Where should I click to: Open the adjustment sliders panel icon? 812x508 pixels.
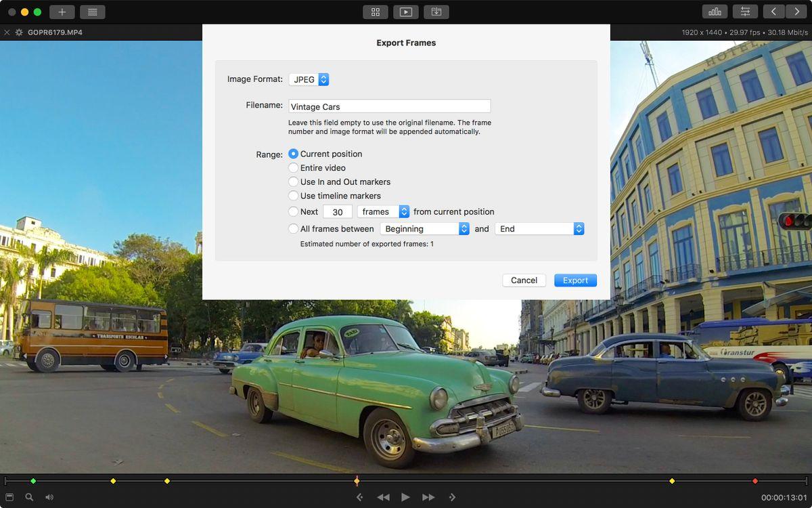tap(745, 12)
